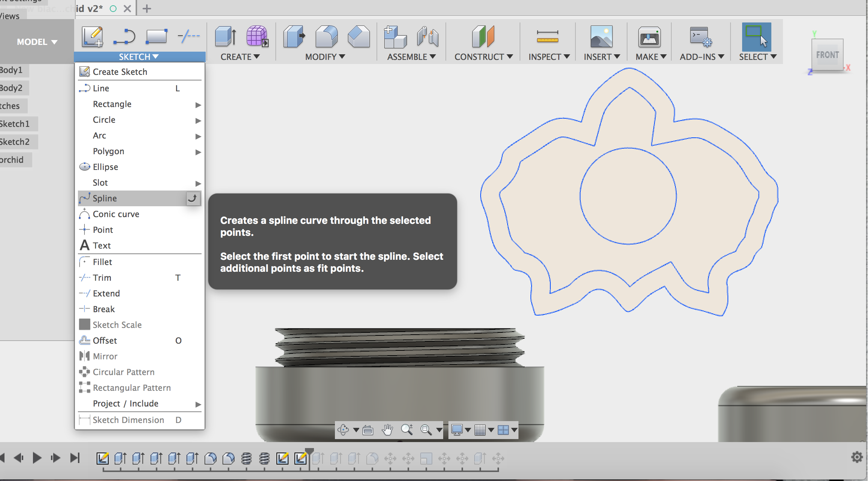Open the CONSTRUCT dropdown menu
Screen dimensions: 868x481
(x=483, y=57)
